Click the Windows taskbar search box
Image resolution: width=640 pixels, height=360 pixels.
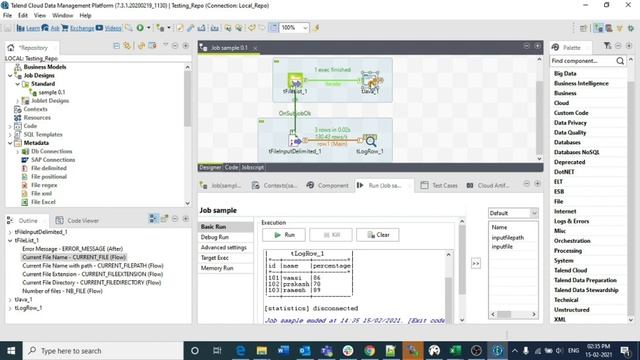(103, 351)
